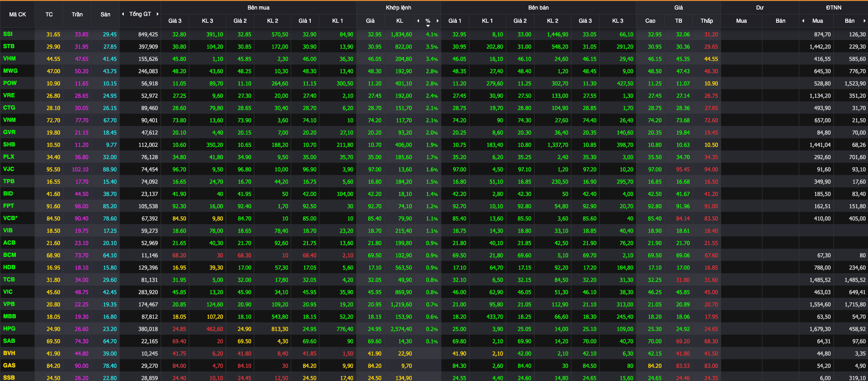Open the VIC stock symbol
The width and height of the screenshot is (868, 381).
pyautogui.click(x=8, y=292)
